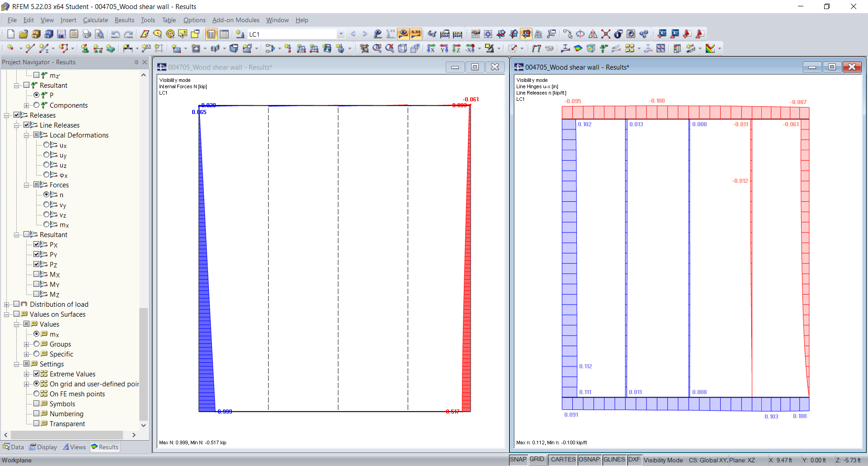Click the New Model icon
This screenshot has height=466, width=868.
click(x=10, y=34)
